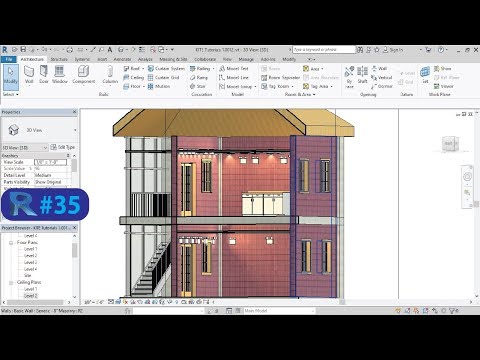Viewport: 480px width, 360px height.
Task: Switch to the Modify ribbon tab
Action: pos(289,59)
